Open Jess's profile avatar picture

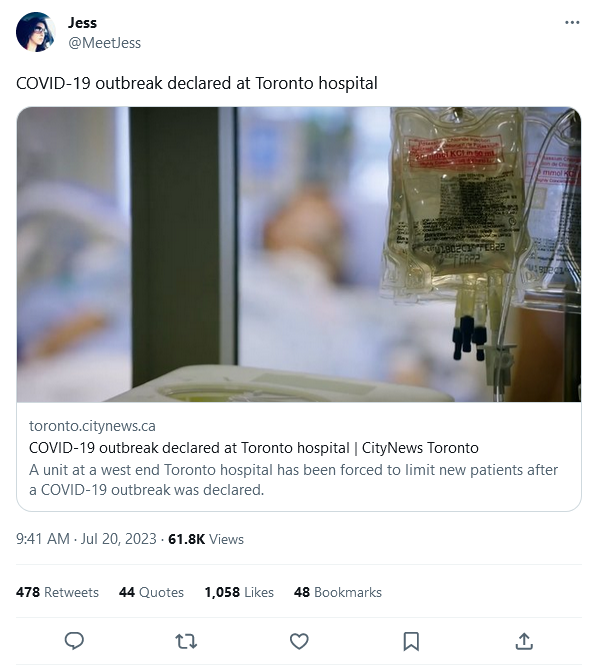tap(36, 32)
